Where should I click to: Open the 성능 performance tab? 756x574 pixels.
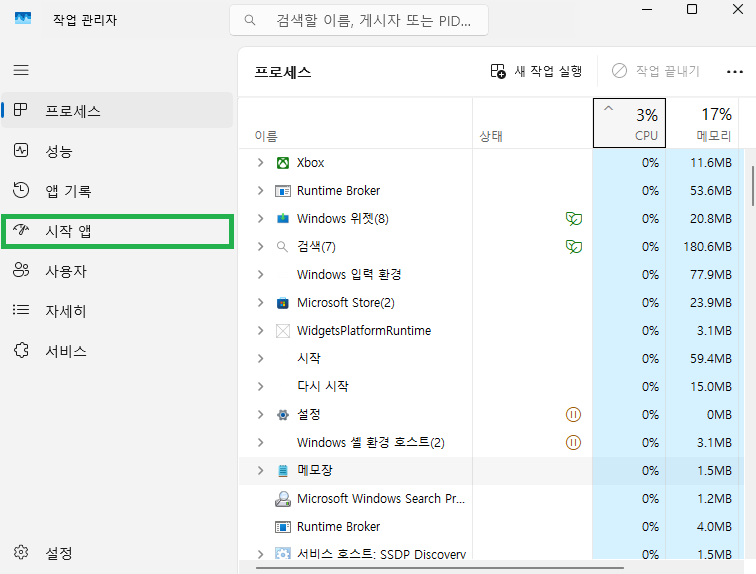(x=117, y=151)
